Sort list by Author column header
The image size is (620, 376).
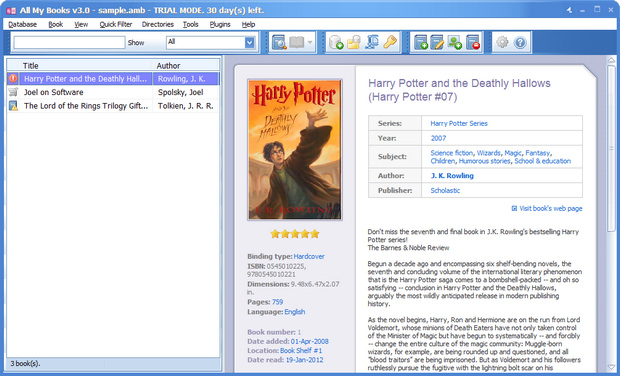pos(186,65)
